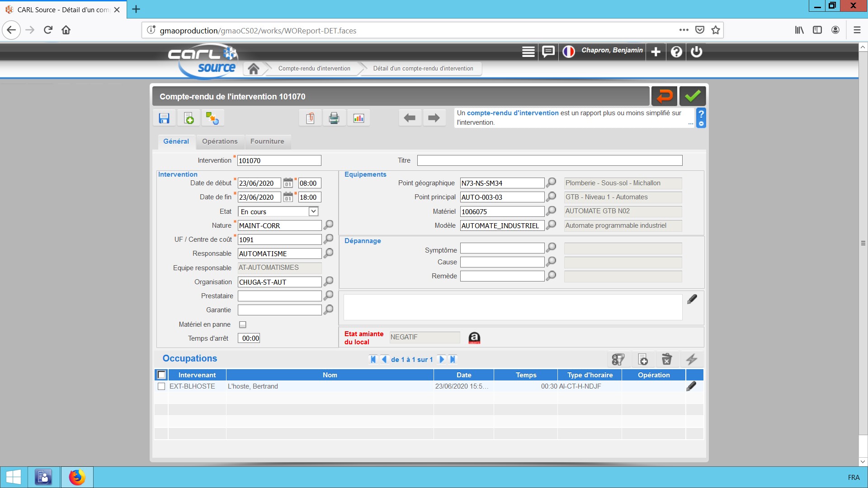Toggle the Matériel en panne checkbox
868x488 pixels.
pyautogui.click(x=243, y=324)
